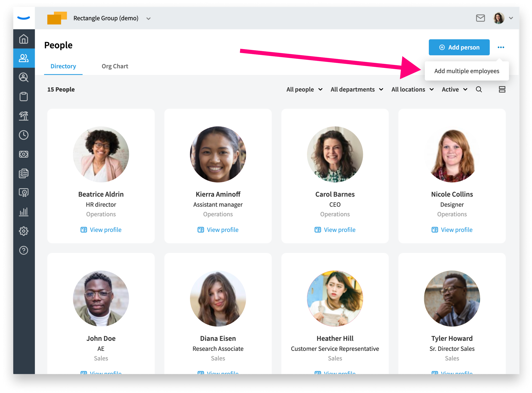Click Tyler Howard's profile photo
Screen dimensions: 532x393
[452, 298]
